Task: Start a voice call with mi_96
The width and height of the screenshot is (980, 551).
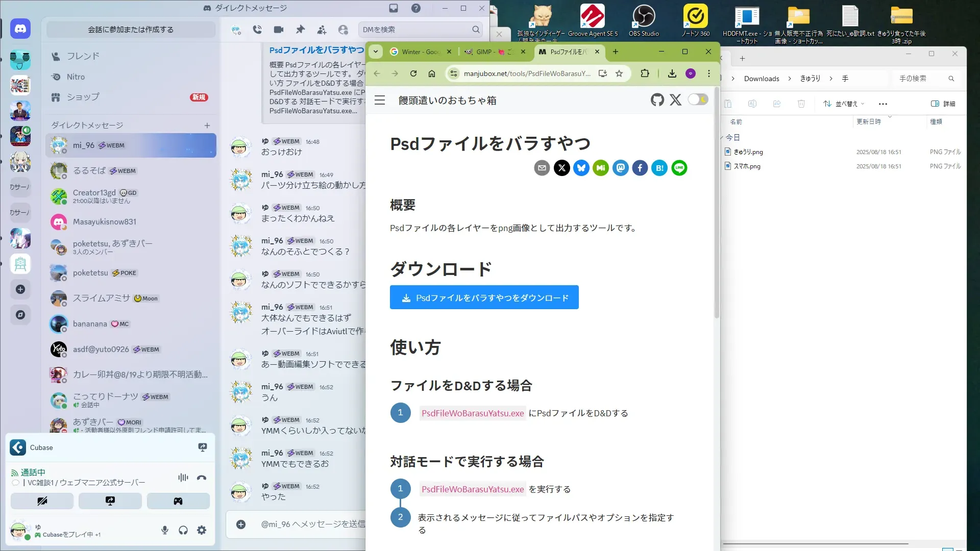Action: coord(257,30)
